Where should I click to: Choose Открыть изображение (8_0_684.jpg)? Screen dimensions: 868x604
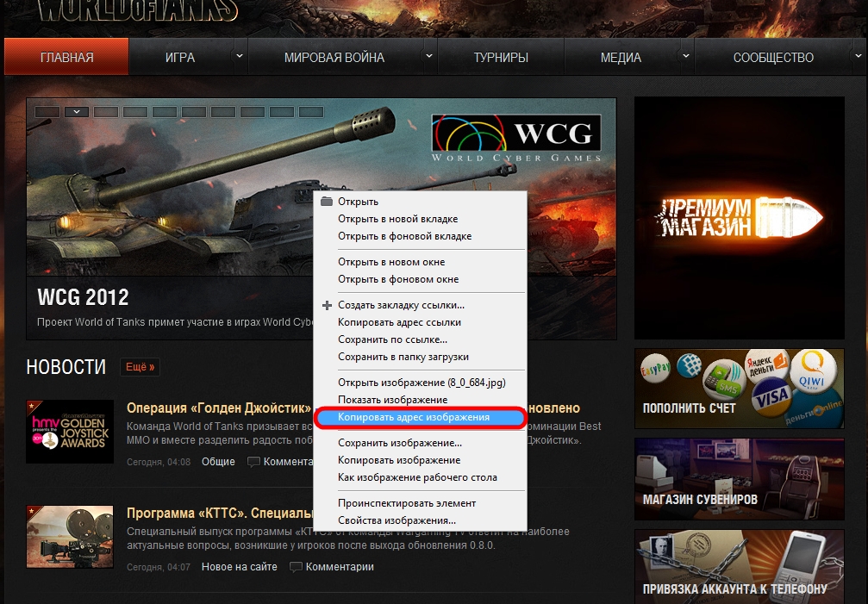(420, 383)
